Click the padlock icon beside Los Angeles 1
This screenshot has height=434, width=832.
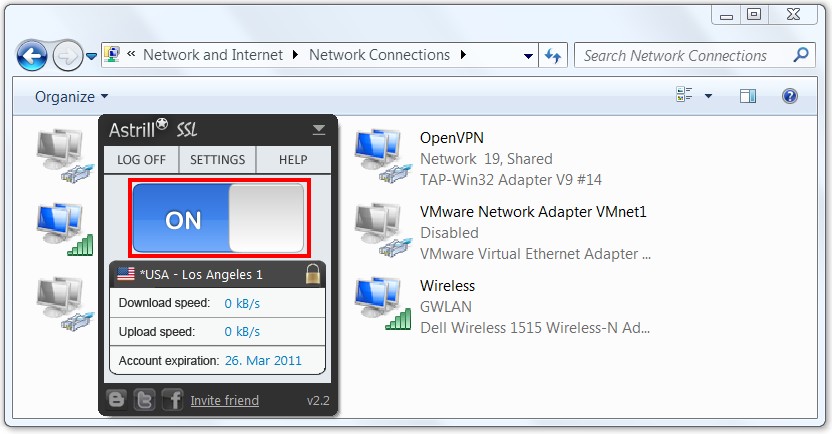coord(313,274)
